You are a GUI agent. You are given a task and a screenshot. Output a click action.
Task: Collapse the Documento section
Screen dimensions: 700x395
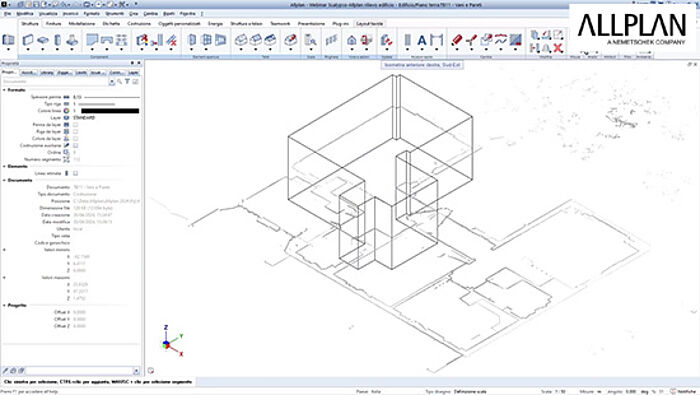click(4, 180)
